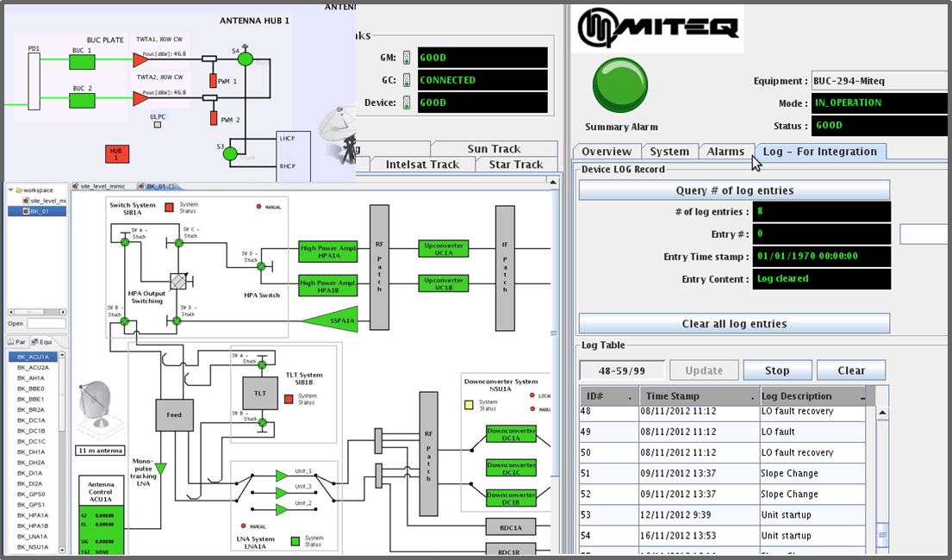Screen dimensions: 952x560
Task: Click the Downconverter DC1A block
Action: click(511, 434)
